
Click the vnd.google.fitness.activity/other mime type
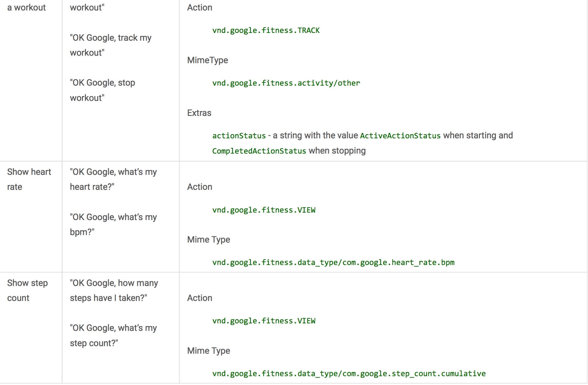(286, 83)
